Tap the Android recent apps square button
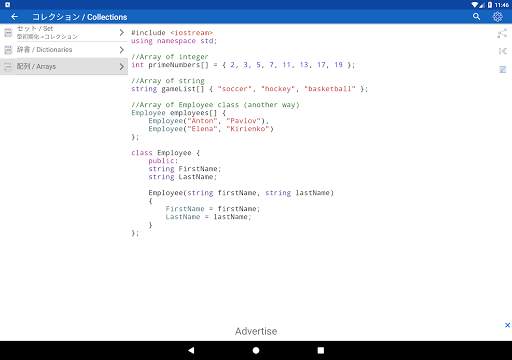 pos(321,350)
